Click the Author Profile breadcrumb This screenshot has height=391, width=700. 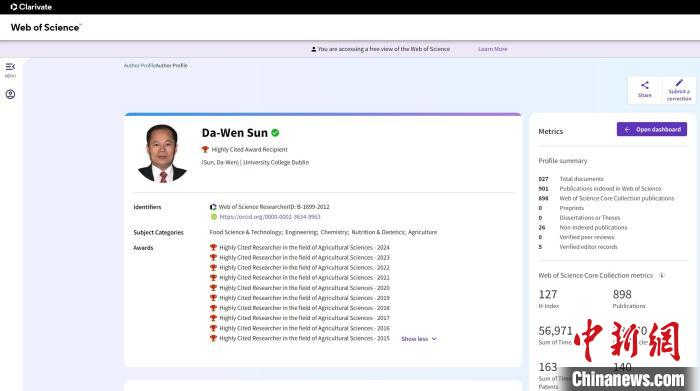155,66
